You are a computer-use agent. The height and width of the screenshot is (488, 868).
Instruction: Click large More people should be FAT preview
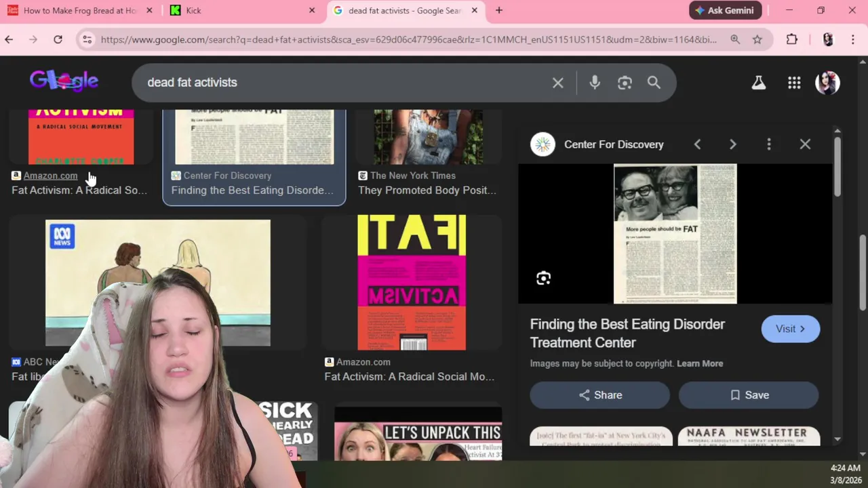[x=675, y=234]
